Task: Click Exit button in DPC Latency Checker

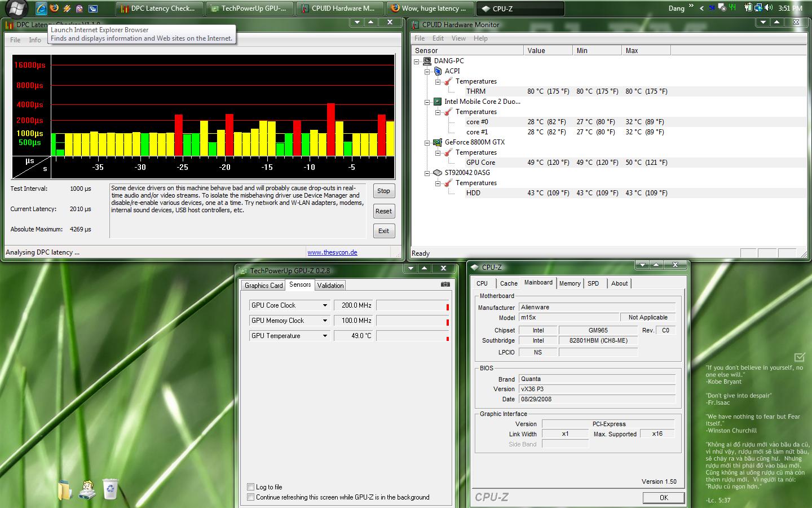Action: 383,231
